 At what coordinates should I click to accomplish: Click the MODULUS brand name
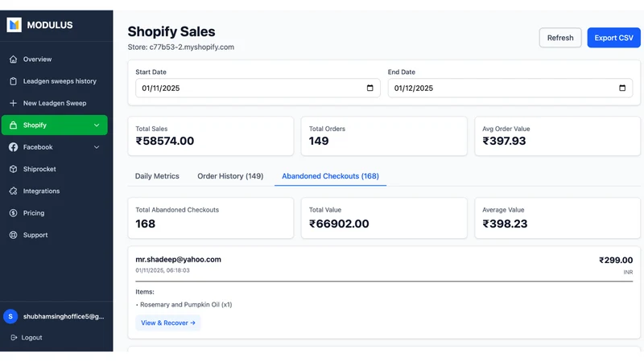point(50,25)
